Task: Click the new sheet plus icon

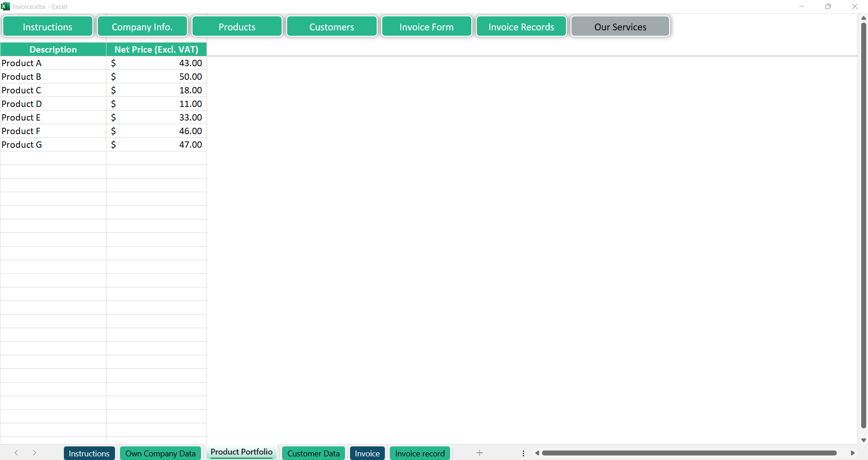Action: coord(480,453)
